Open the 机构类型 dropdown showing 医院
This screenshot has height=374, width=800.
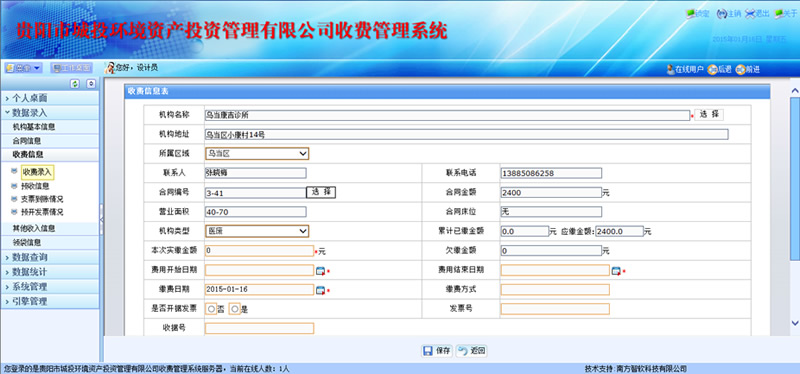(x=257, y=231)
